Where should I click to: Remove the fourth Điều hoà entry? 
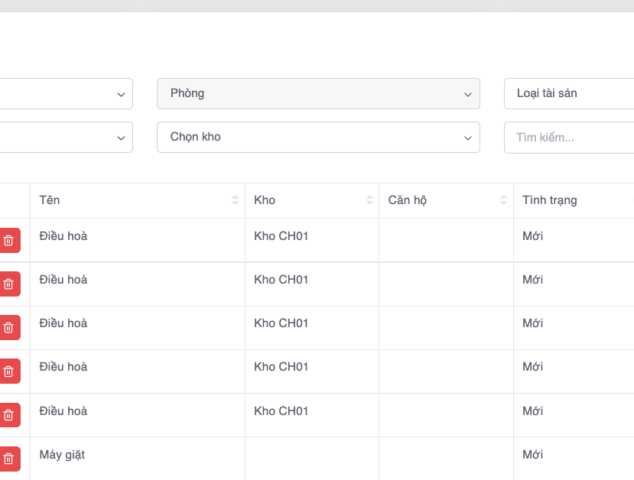click(9, 371)
